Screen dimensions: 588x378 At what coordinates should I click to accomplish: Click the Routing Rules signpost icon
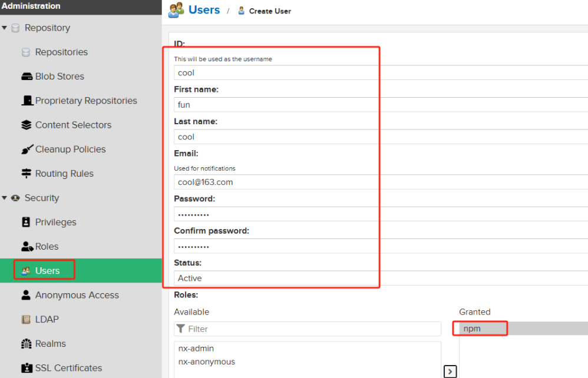pyautogui.click(x=27, y=174)
